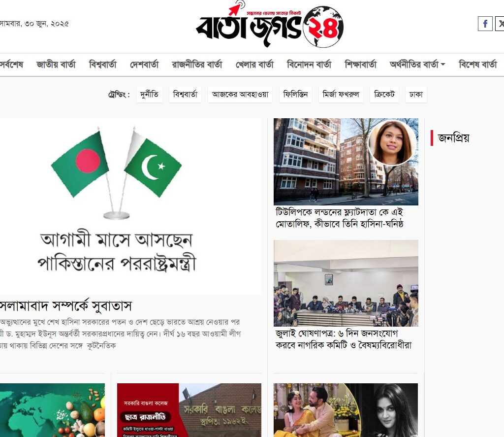Click the বার্তা জগৎ ২৪ site logo
Screen dimensions: 504x437
269,25
